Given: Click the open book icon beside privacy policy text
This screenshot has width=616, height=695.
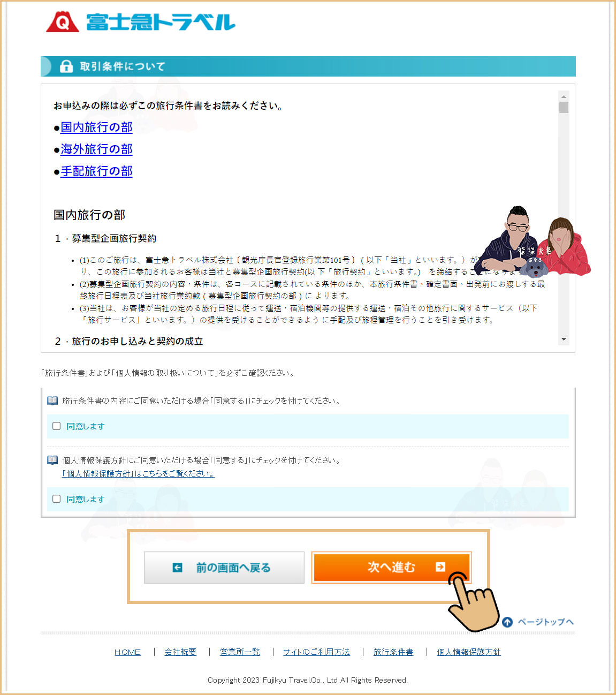Looking at the screenshot, I should 52,460.
